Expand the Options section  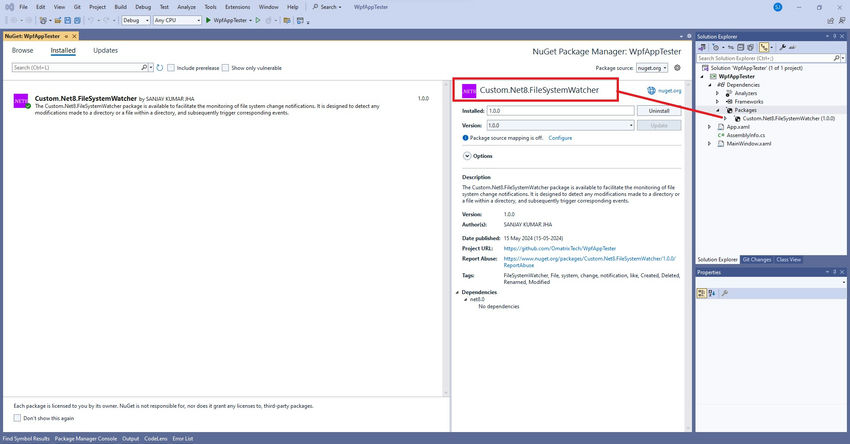467,156
